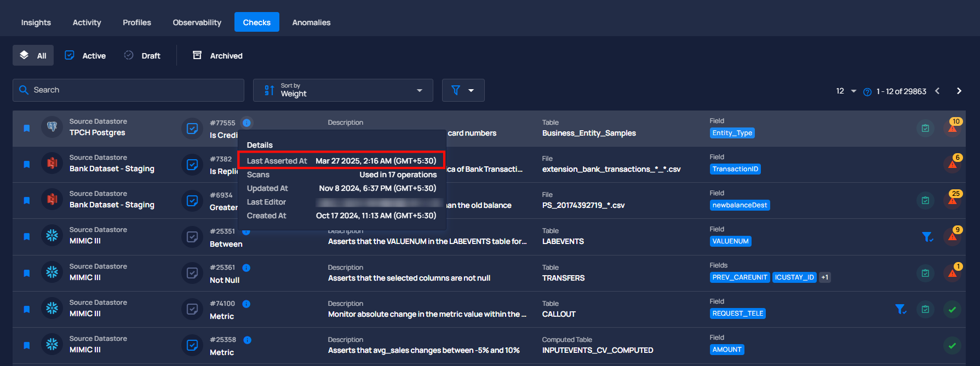This screenshot has width=980, height=366.
Task: Click the status checkbox for check #25361
Action: coord(192,273)
